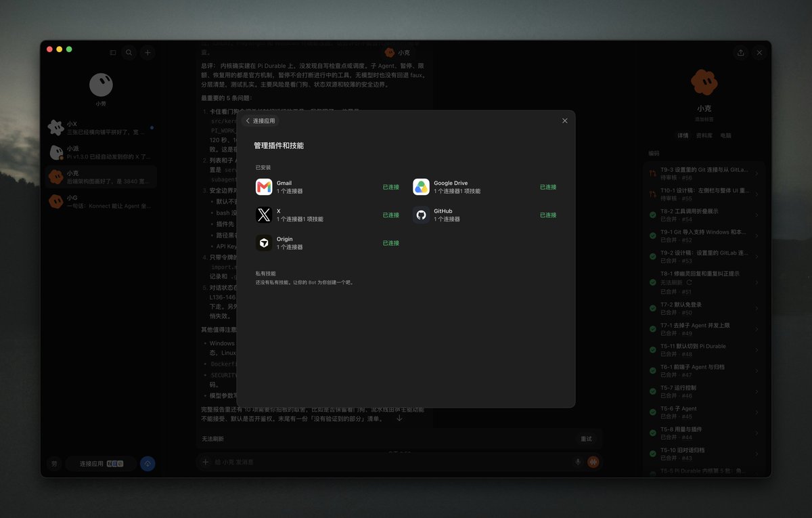
Task: Toggle the sidebar panel icon
Action: click(x=113, y=52)
